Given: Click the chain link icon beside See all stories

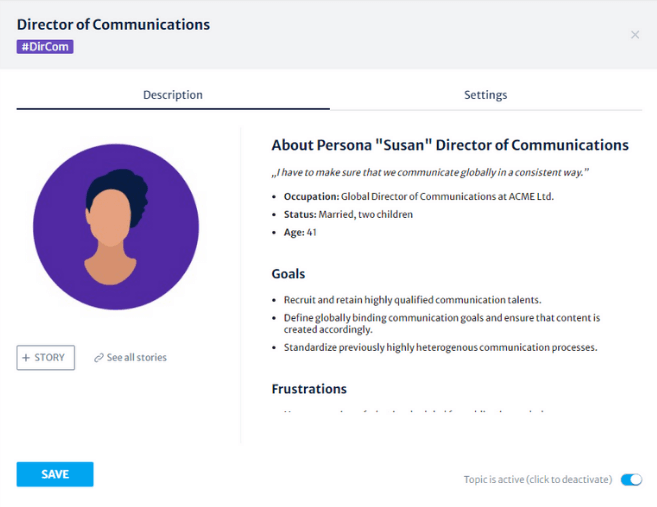Looking at the screenshot, I should click(99, 358).
